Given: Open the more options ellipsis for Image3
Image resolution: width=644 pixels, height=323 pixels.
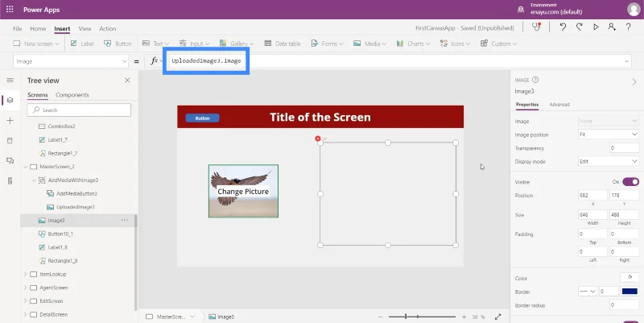Looking at the screenshot, I should tap(124, 220).
